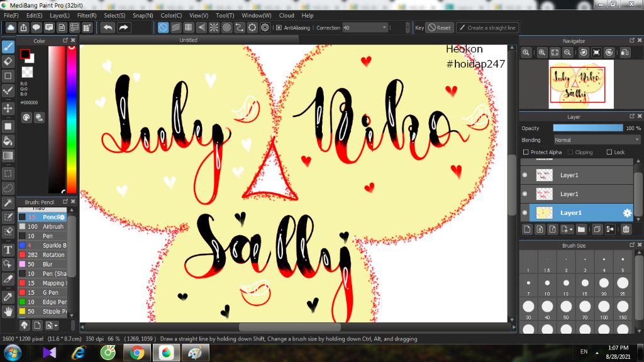Open the Cloud menu

coord(286,16)
